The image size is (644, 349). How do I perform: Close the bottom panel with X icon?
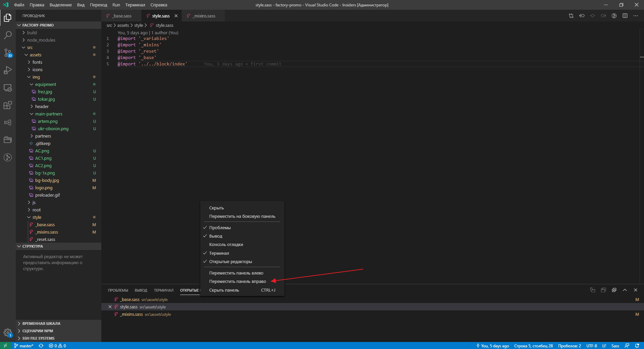tap(636, 290)
